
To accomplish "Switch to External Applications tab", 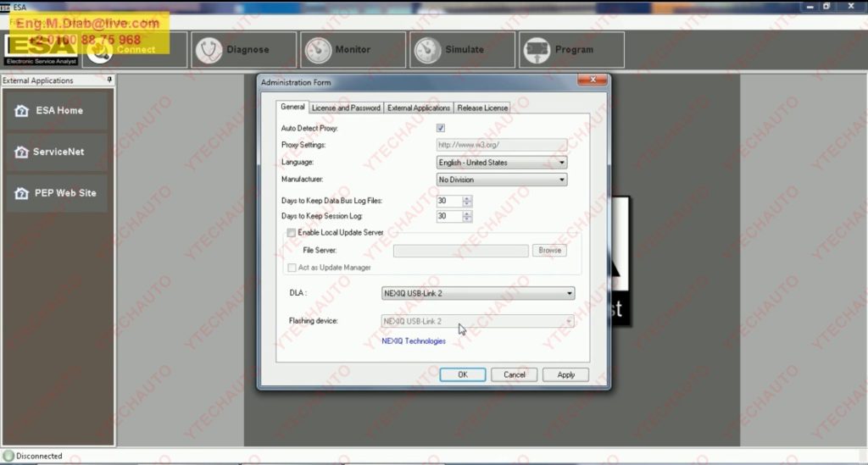I will click(x=419, y=108).
